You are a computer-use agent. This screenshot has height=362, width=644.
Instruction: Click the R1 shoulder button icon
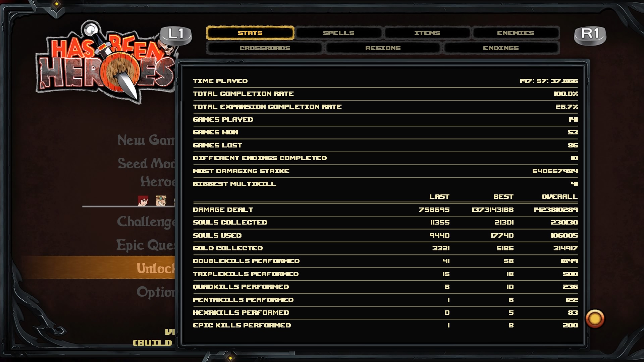[590, 35]
